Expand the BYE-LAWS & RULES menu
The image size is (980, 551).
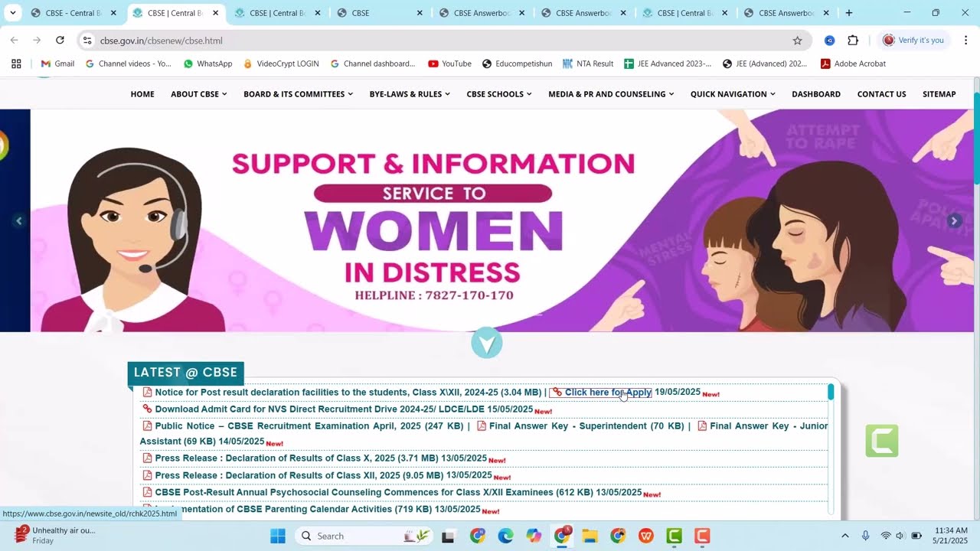click(410, 94)
